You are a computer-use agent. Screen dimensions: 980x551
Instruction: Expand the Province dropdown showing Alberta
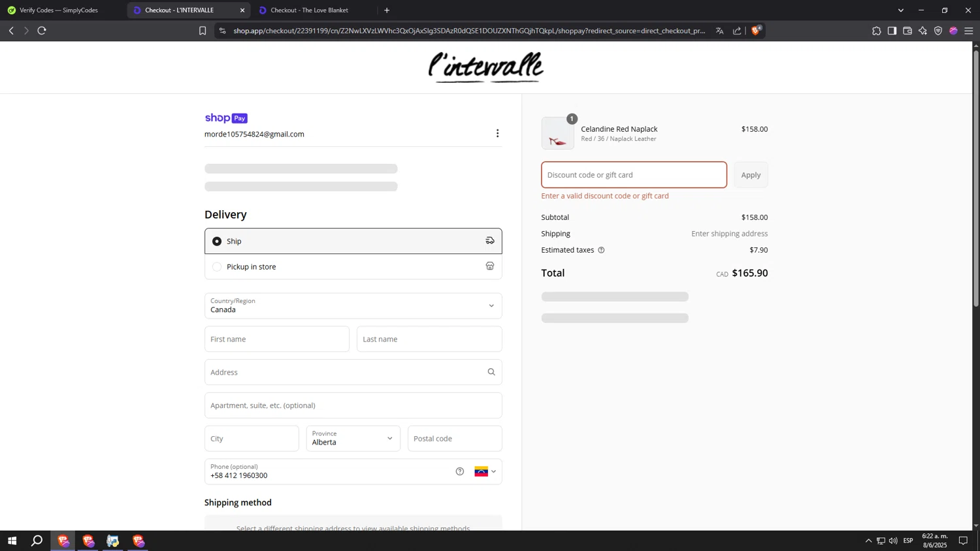[x=353, y=439]
